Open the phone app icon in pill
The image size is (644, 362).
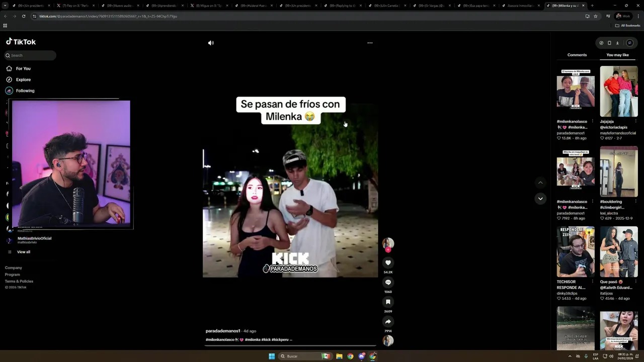click(609, 43)
